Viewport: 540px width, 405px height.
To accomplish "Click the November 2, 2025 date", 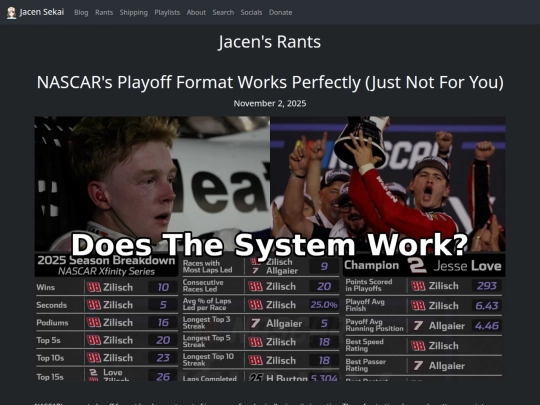I will (x=270, y=103).
